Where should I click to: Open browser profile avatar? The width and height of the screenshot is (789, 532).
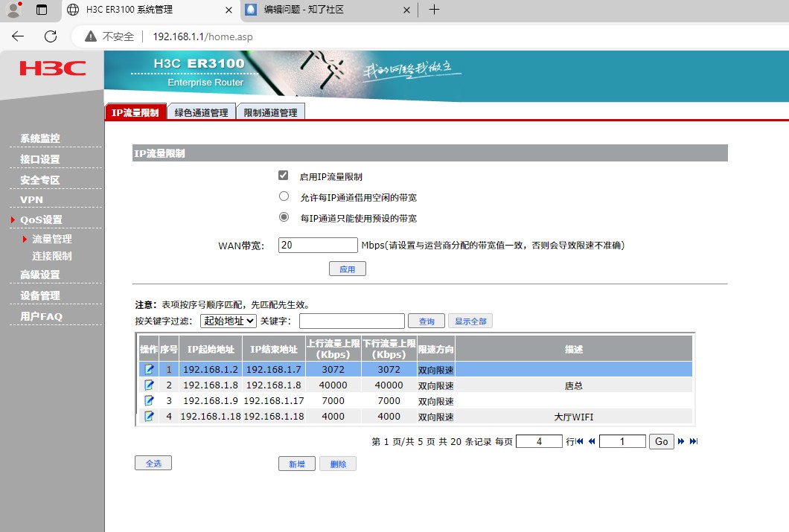tap(13, 9)
